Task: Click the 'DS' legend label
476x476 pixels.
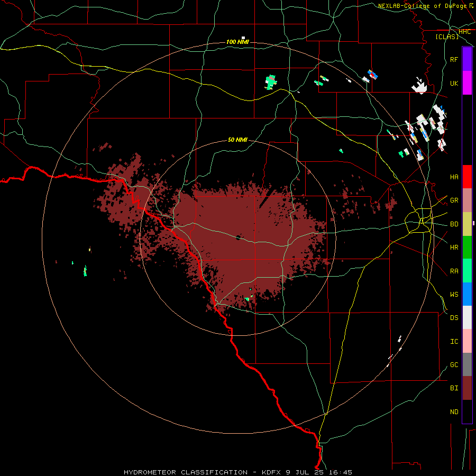Action: coord(454,318)
